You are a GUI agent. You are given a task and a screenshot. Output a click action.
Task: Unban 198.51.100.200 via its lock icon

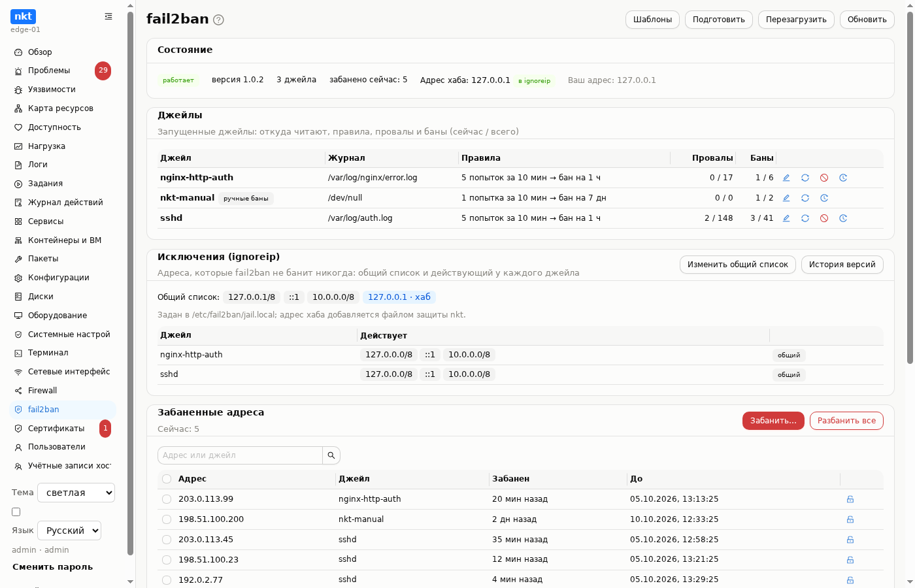click(x=850, y=519)
